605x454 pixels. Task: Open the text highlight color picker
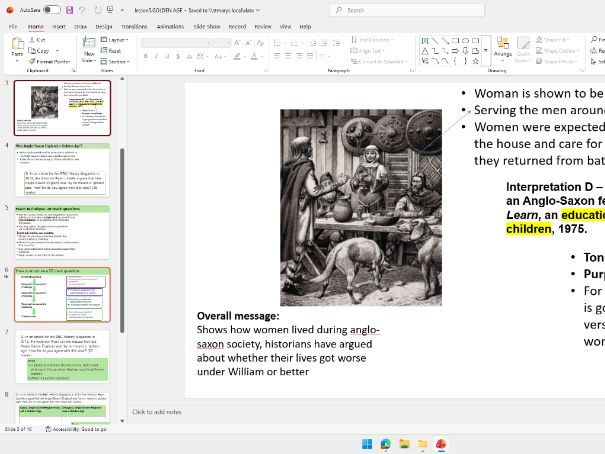pos(238,57)
